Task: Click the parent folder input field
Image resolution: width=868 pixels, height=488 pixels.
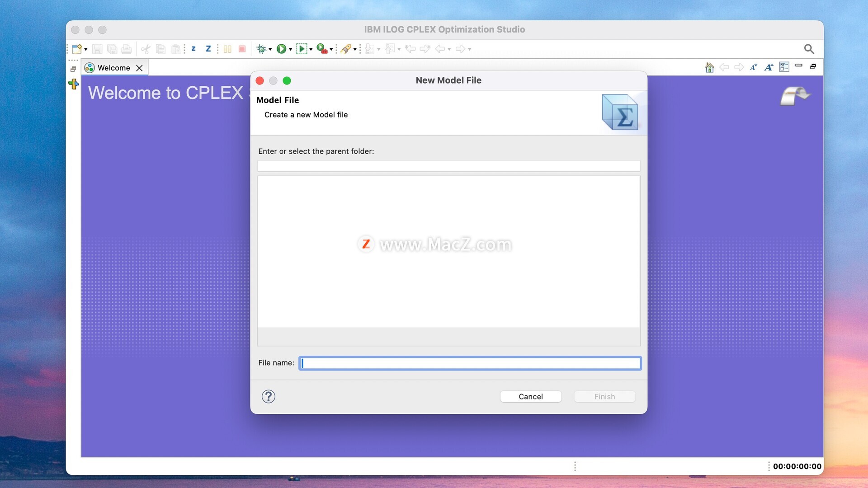Action: tap(448, 166)
